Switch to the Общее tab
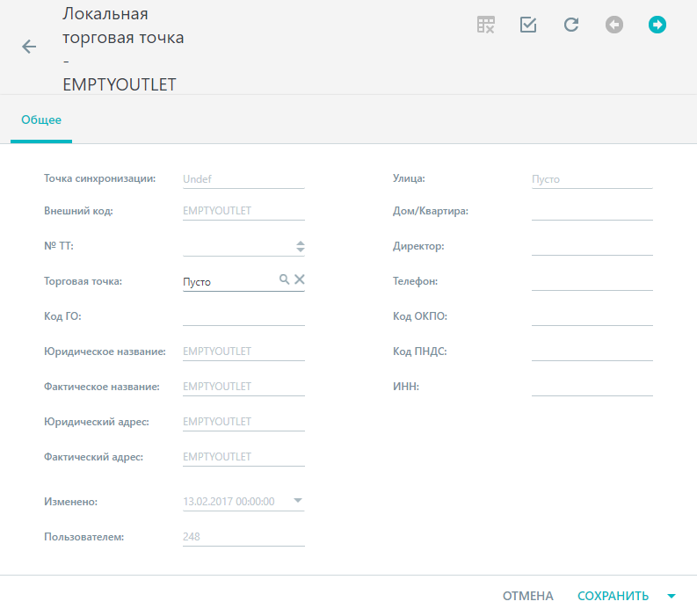Screen dimensions: 697x616 click(41, 120)
